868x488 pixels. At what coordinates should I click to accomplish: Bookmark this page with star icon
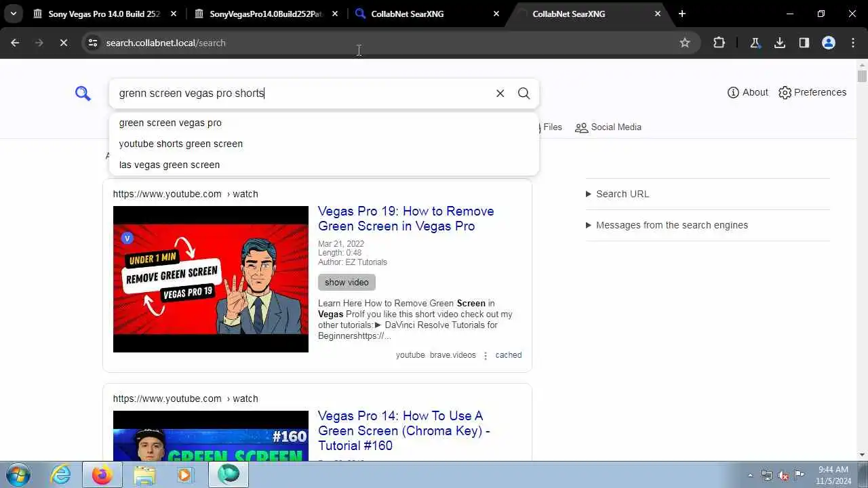[685, 43]
